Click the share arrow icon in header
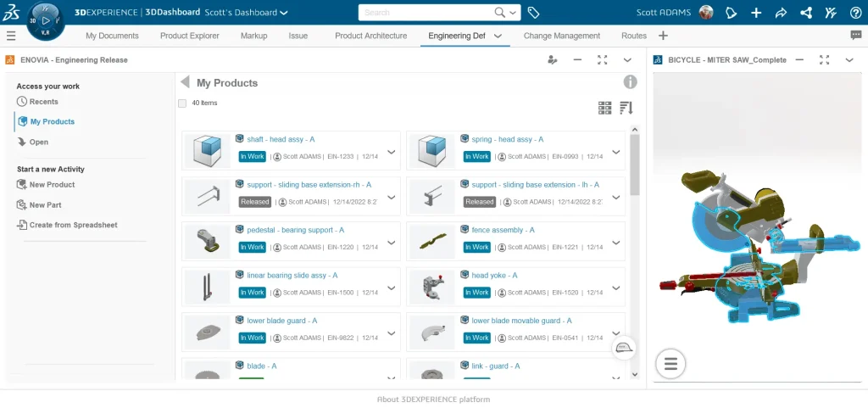This screenshot has width=868, height=408. 781,13
